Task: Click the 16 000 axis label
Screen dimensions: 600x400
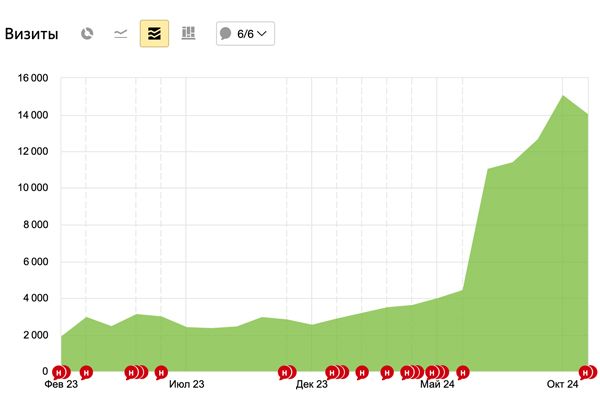Action: pyautogui.click(x=33, y=78)
